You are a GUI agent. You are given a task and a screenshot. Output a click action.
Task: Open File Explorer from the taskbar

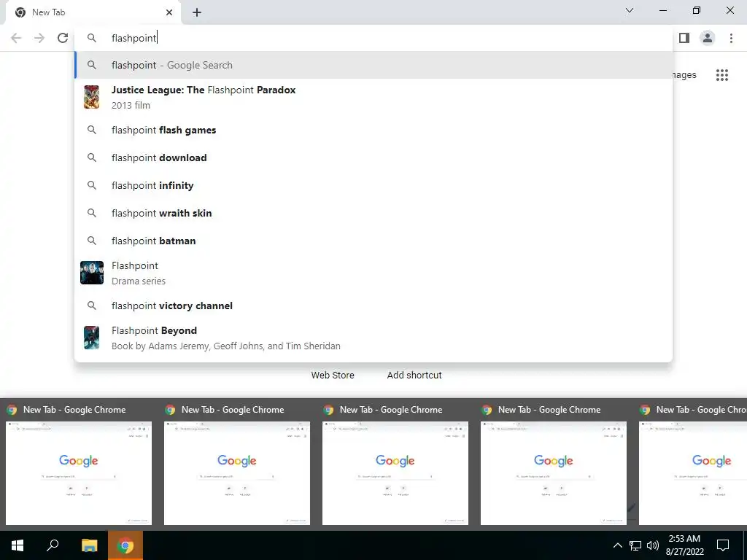click(89, 545)
